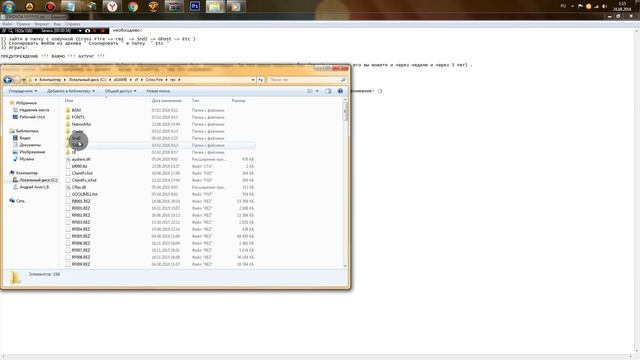Select the GOOLIMLI file row

(x=160, y=194)
